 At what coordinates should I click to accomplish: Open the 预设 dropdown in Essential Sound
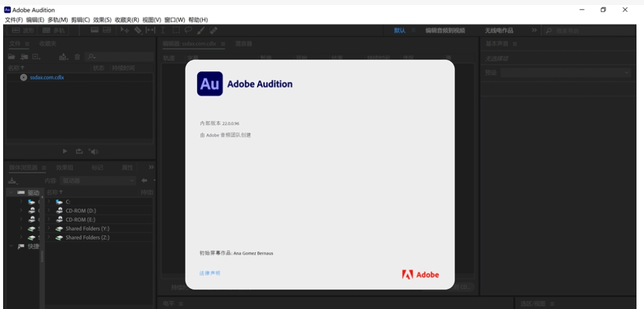tap(566, 72)
